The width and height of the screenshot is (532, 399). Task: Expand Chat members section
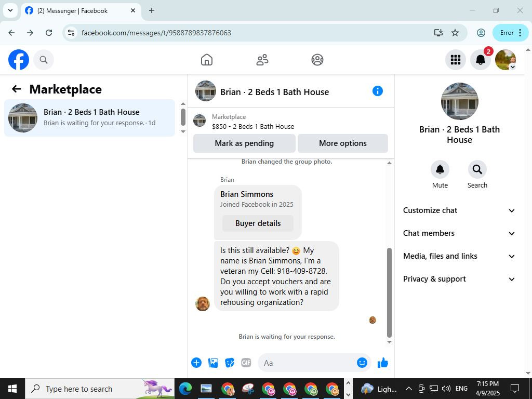point(459,233)
